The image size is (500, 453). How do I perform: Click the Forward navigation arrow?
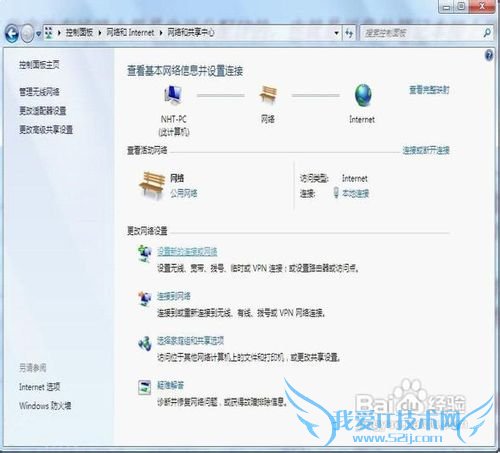pos(27,33)
